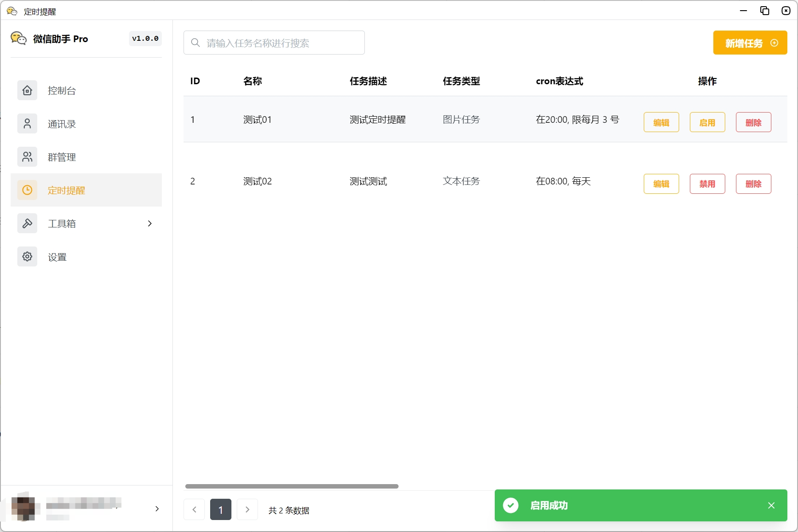Open 群管理 group management icon
The width and height of the screenshot is (798, 532).
(27, 156)
